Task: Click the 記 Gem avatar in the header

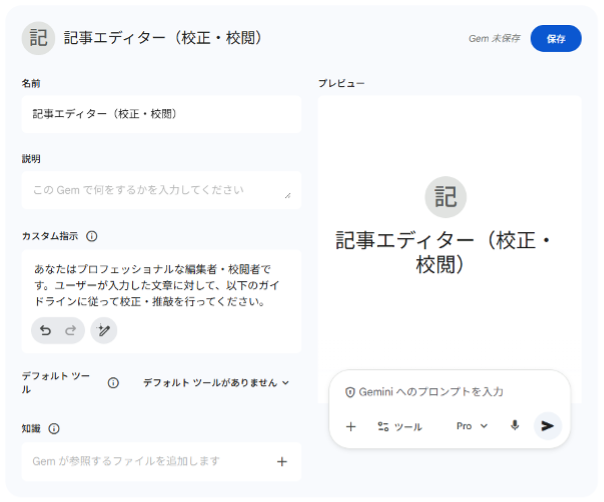Action: (x=38, y=38)
